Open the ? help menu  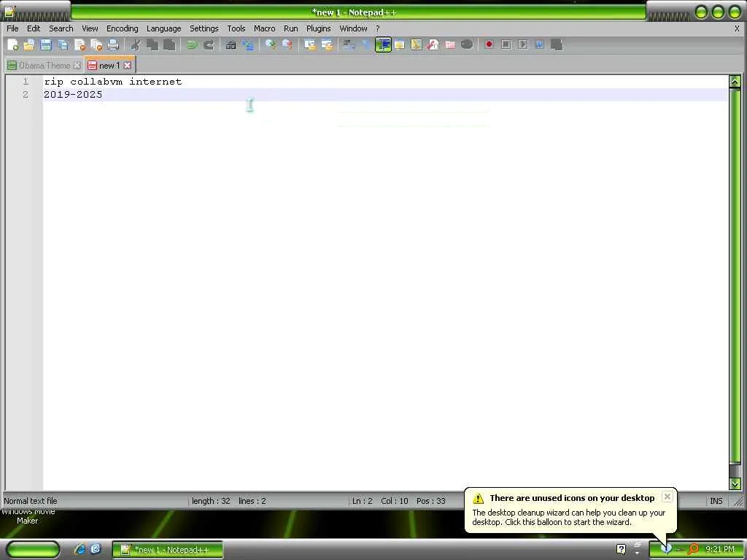coord(377,28)
